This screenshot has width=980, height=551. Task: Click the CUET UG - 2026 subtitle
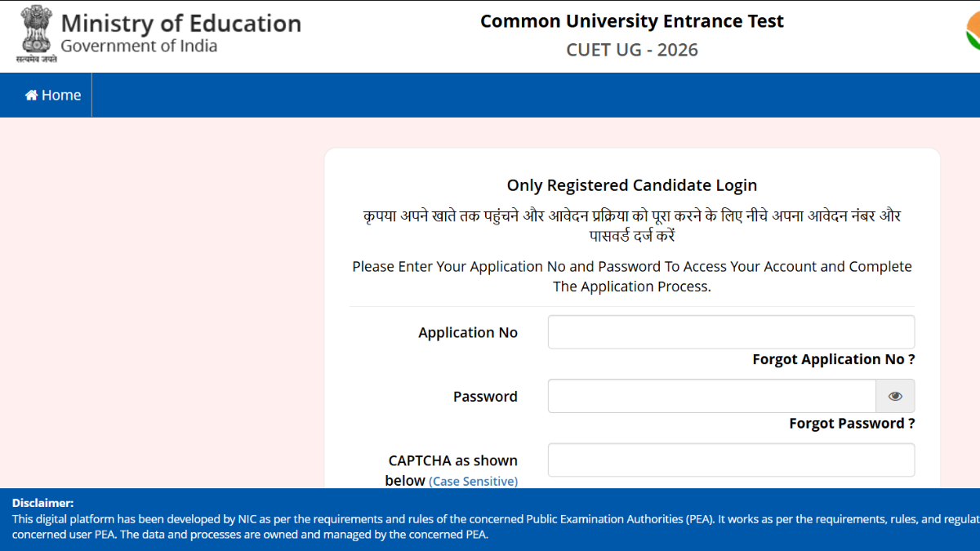point(631,50)
